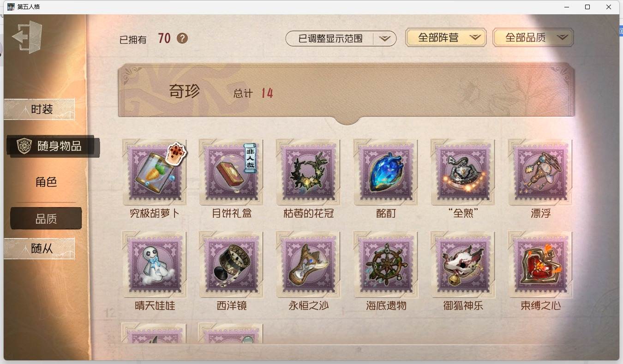Choose the 海底遗物 ship wheel item
The width and height of the screenshot is (623, 364).
click(386, 264)
